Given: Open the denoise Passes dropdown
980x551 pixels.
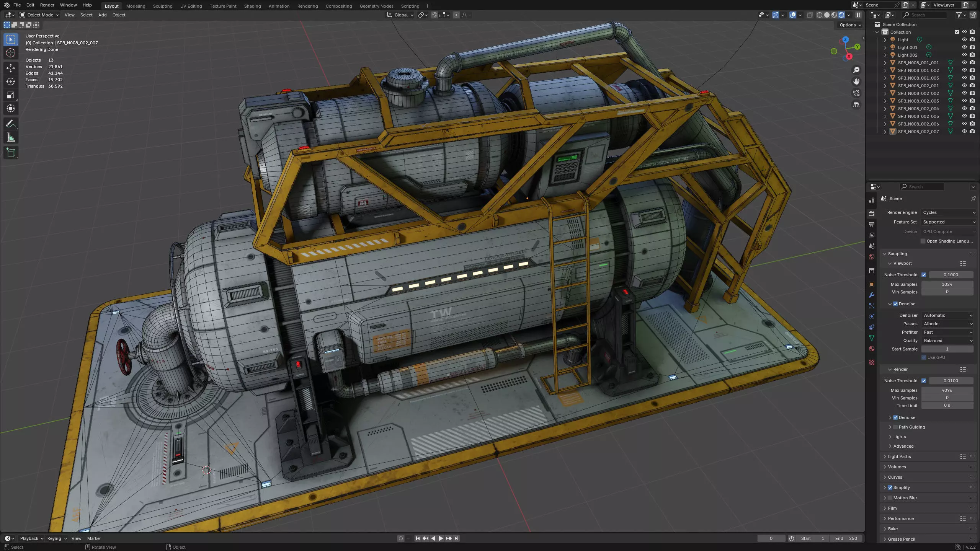Looking at the screenshot, I should (947, 324).
